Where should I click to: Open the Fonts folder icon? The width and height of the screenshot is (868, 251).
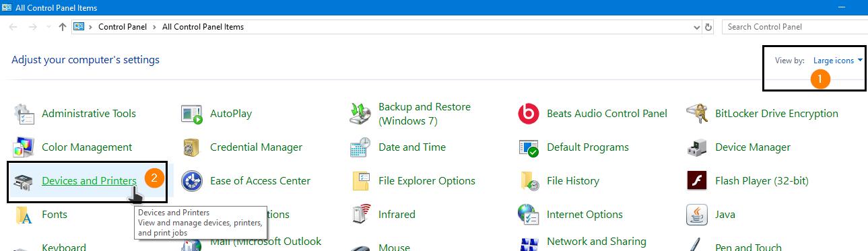pyautogui.click(x=24, y=215)
